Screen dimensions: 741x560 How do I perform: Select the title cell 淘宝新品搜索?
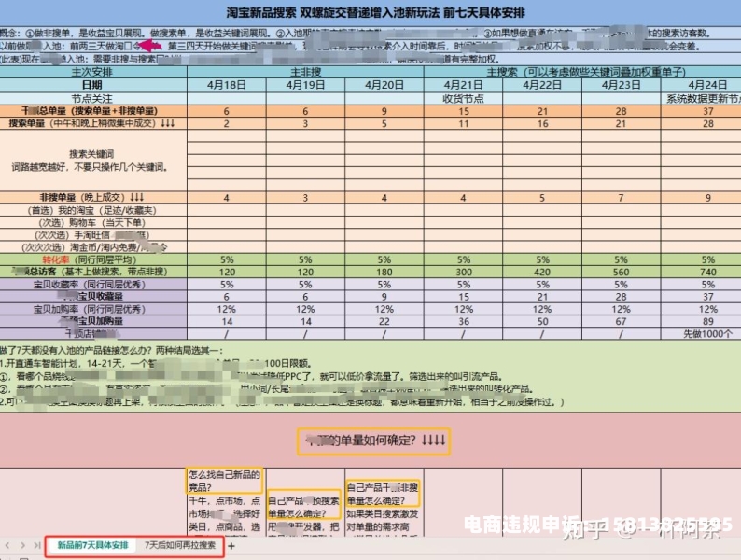click(370, 11)
